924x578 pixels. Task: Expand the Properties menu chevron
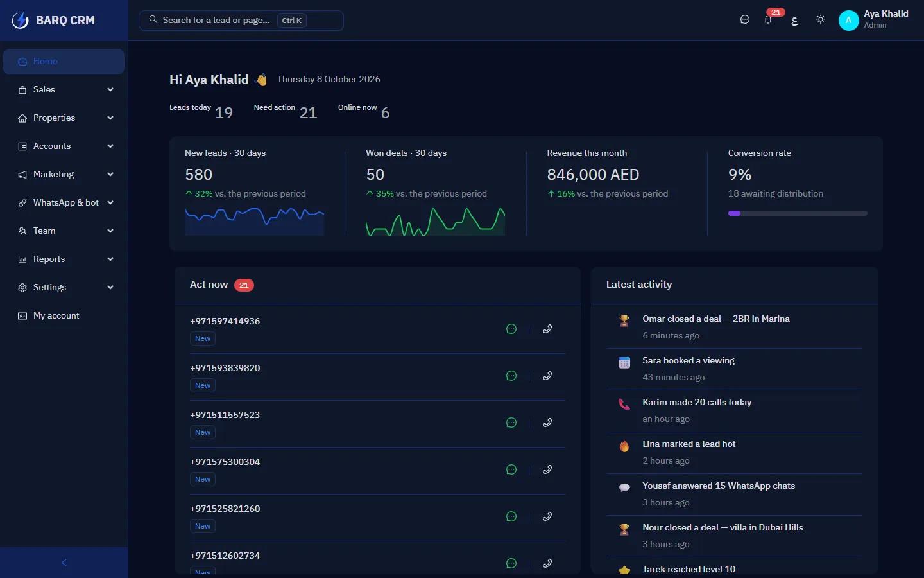point(110,118)
